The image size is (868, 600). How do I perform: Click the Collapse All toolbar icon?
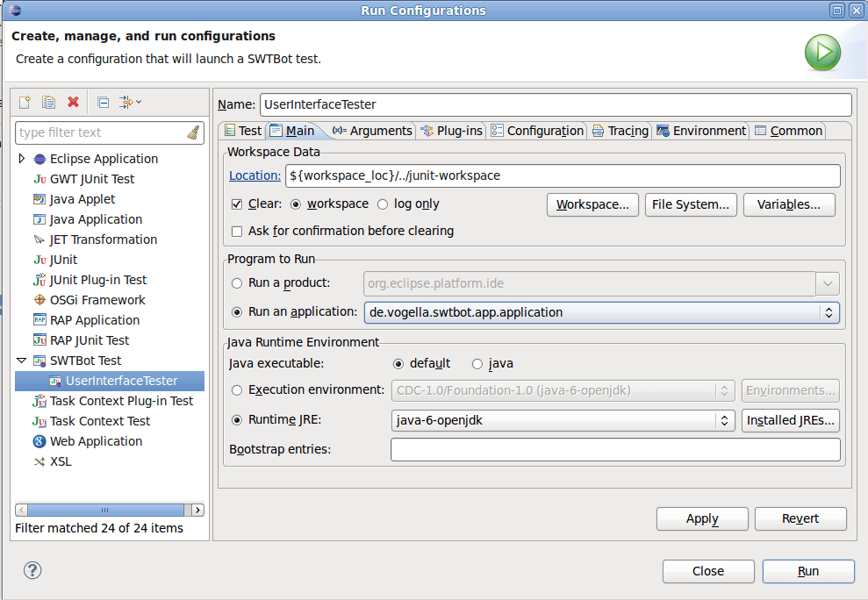pos(103,102)
